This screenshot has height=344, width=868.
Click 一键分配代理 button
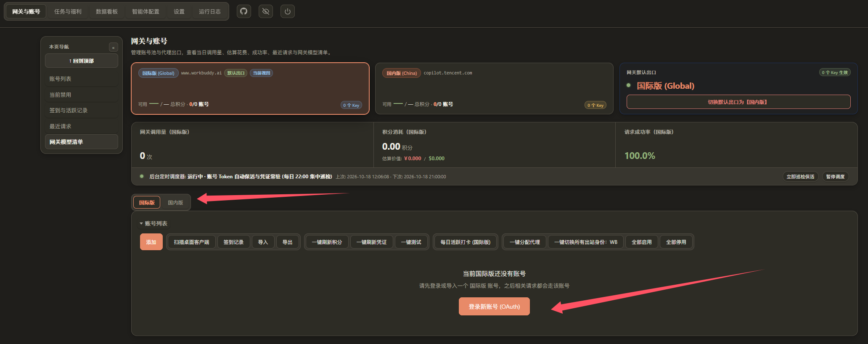[525, 242]
